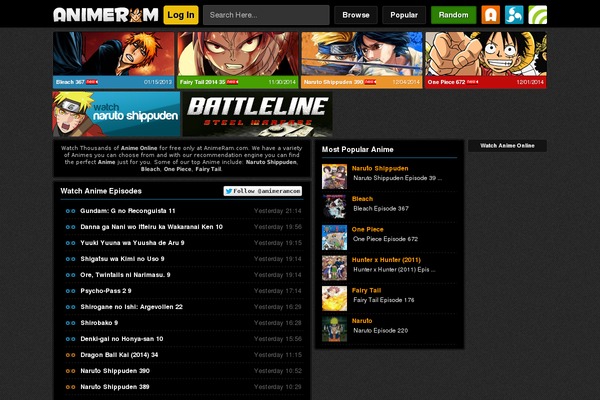Open Naruto Episode 220 link

click(381, 331)
